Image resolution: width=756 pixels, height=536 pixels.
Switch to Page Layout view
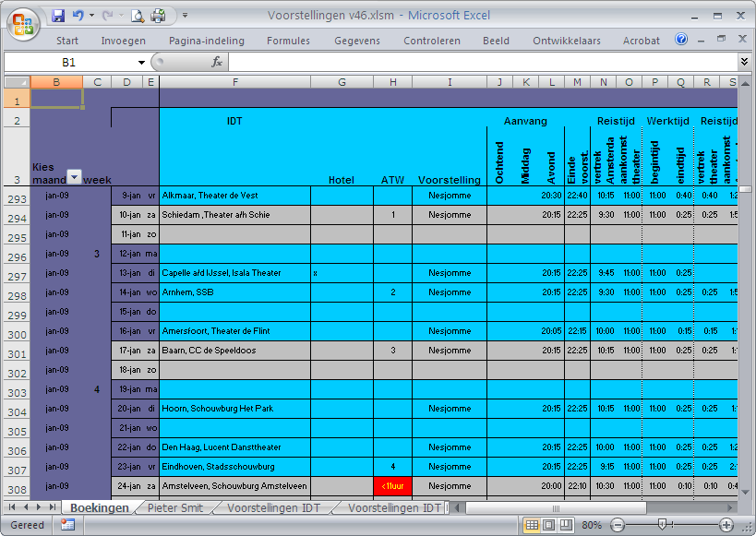[548, 524]
